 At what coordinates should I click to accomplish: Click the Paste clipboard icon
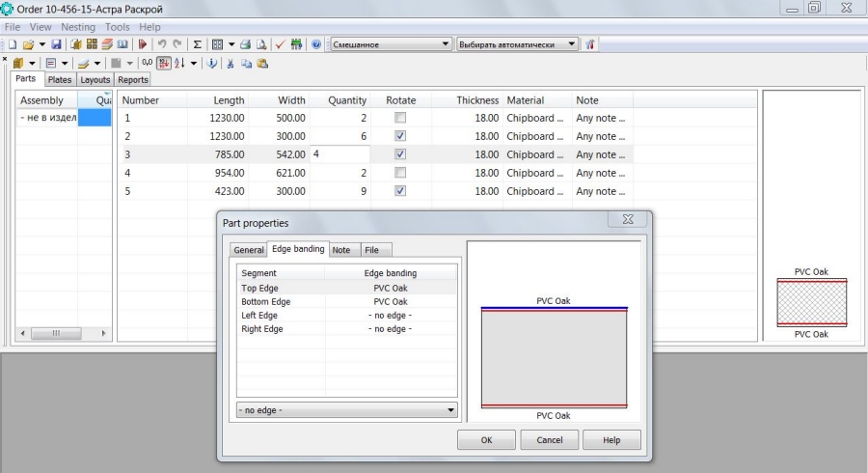pyautogui.click(x=262, y=63)
